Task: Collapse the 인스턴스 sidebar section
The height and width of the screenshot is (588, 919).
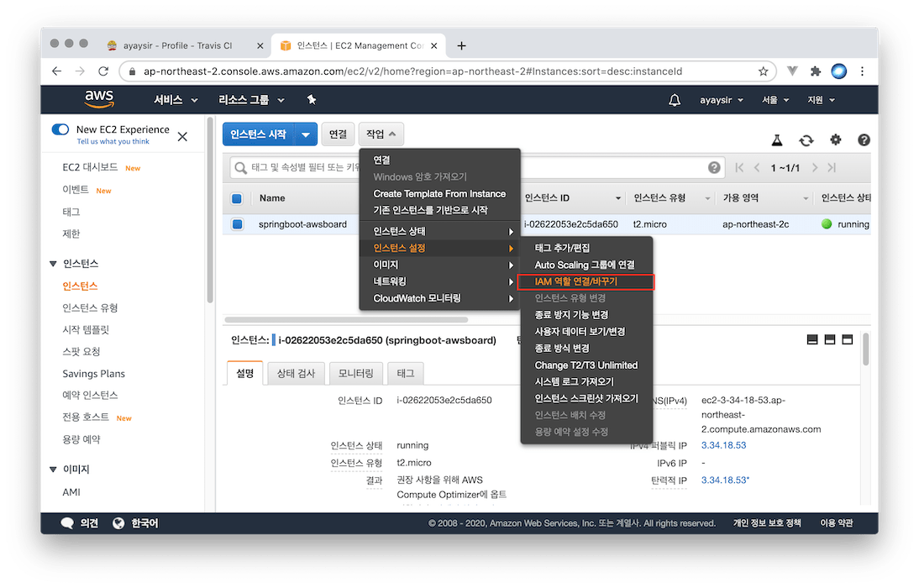Action: (x=54, y=264)
